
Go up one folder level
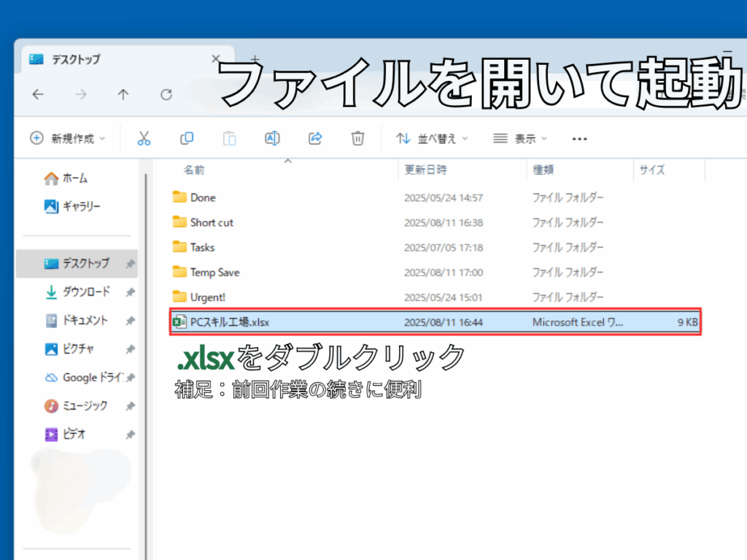point(123,94)
